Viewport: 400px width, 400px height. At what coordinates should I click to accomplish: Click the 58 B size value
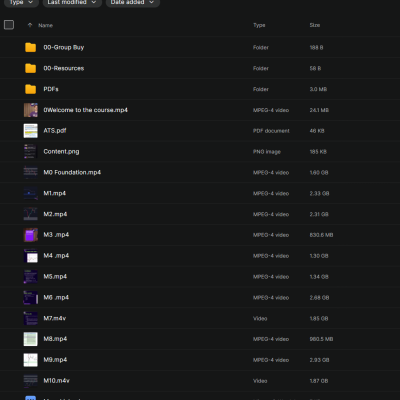315,68
